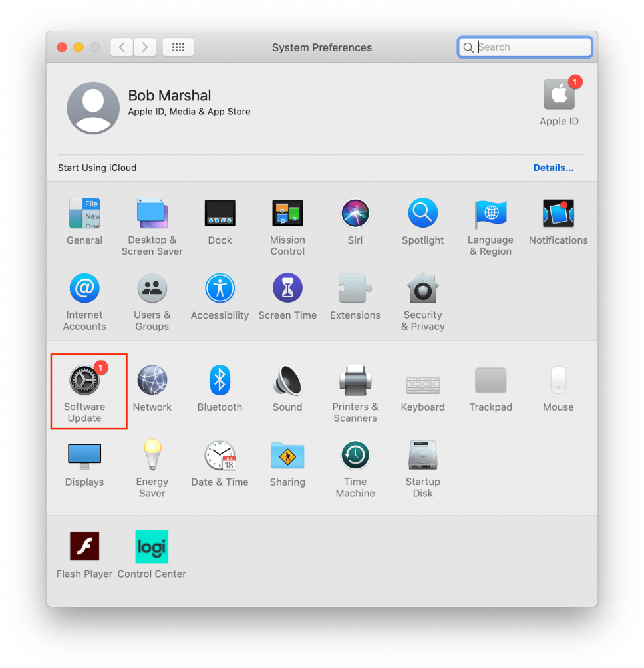The height and width of the screenshot is (668, 644).
Task: Click the magnifying glass in the search field
Action: [468, 47]
